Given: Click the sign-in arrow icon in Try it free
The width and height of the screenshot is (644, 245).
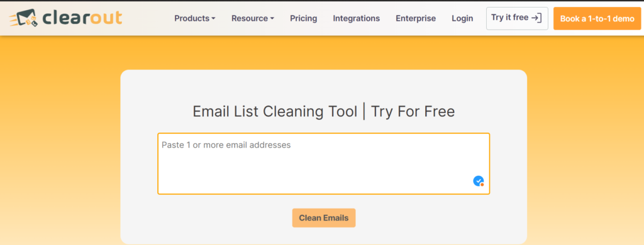Looking at the screenshot, I should pos(536,18).
